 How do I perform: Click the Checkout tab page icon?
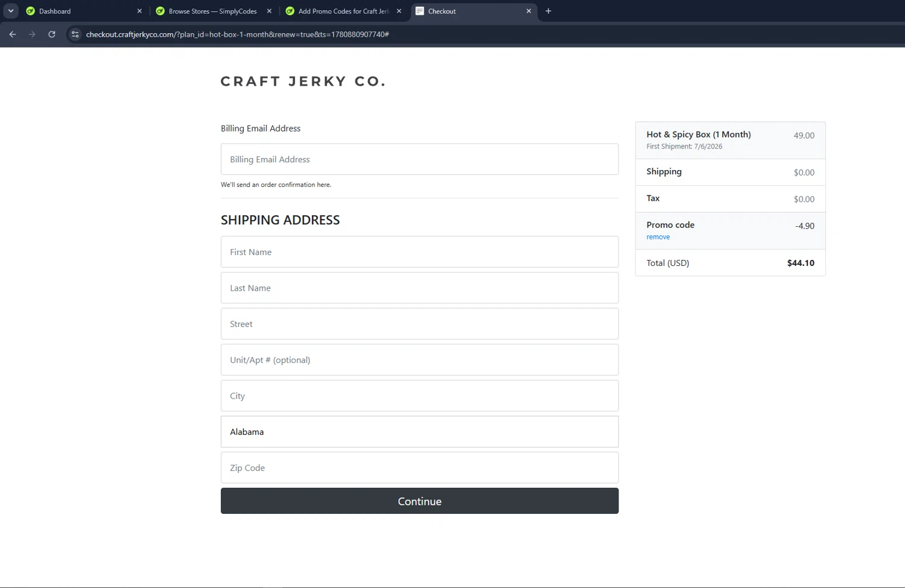420,11
